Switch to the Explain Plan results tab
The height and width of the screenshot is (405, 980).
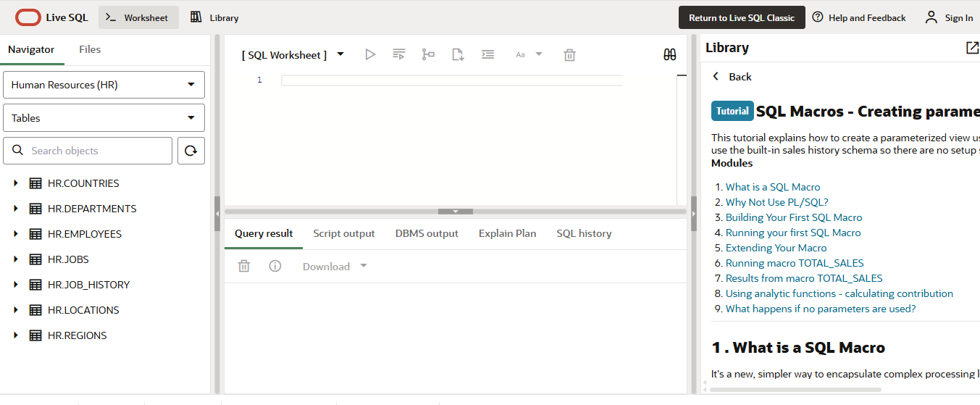click(508, 233)
